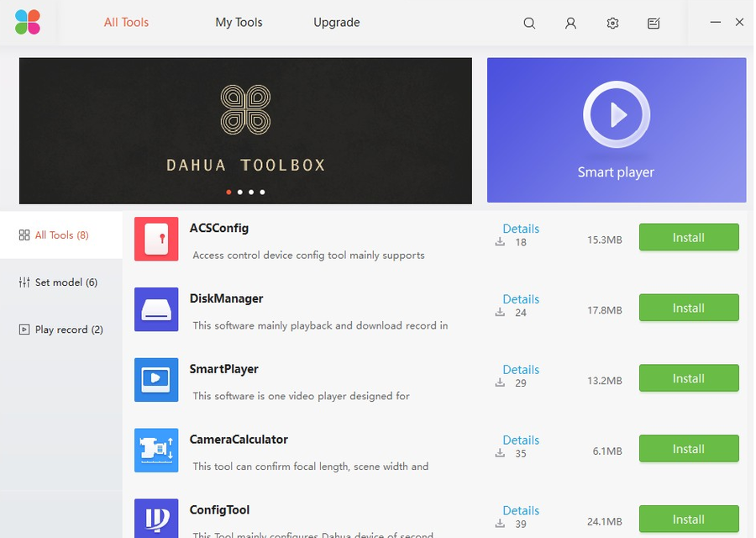Click the DiskManager app icon
The image size is (756, 538).
[156, 309]
